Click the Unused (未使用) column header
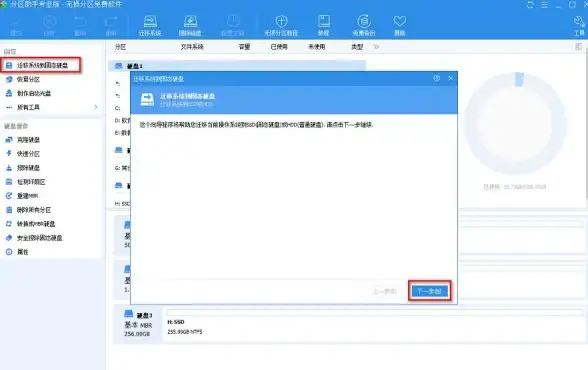The height and width of the screenshot is (370, 588). [316, 47]
